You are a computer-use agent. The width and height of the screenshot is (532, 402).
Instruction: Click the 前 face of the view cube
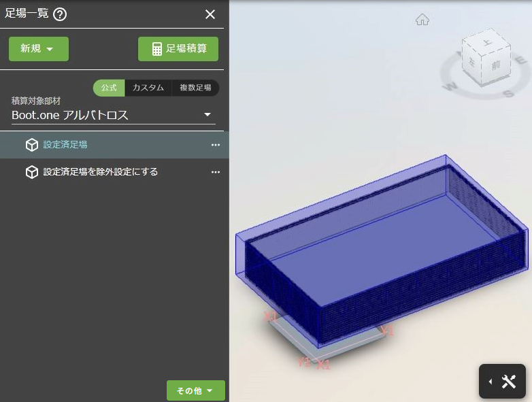[x=496, y=66]
